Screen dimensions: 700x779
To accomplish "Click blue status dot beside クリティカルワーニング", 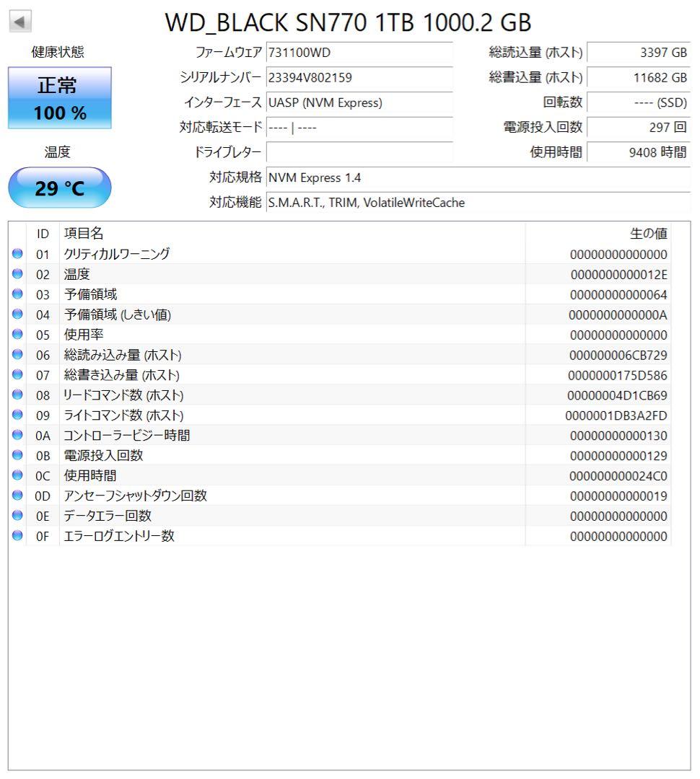I will coord(17,254).
